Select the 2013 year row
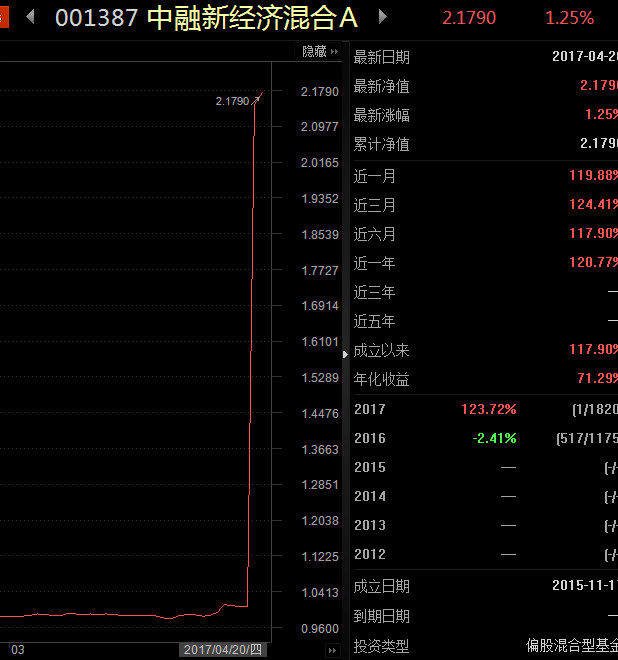Image resolution: width=618 pixels, height=660 pixels. coord(485,525)
